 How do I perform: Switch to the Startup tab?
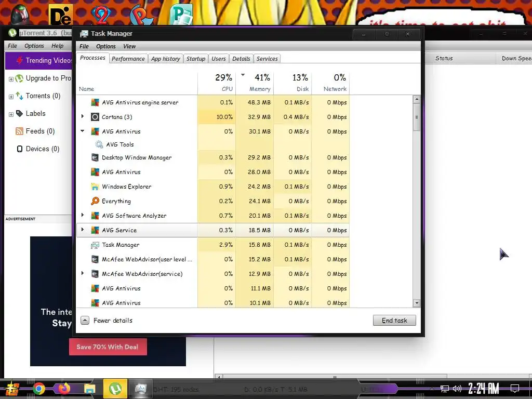[196, 59]
